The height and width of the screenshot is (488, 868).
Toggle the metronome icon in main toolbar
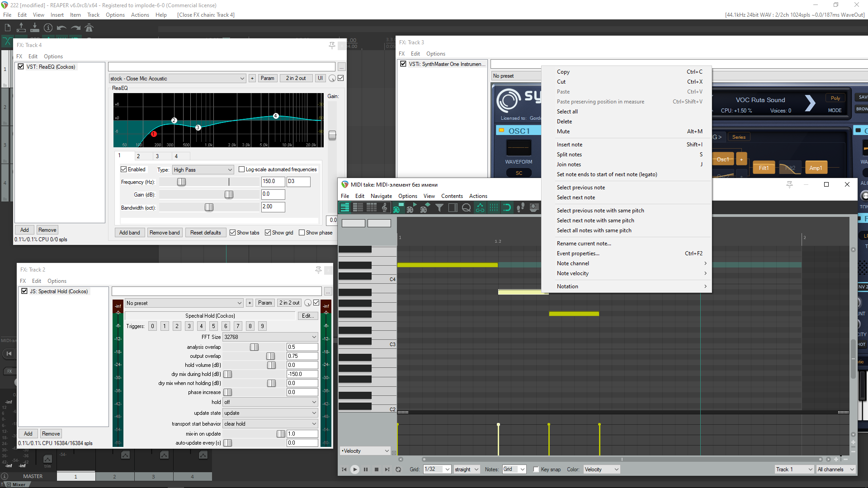(89, 28)
